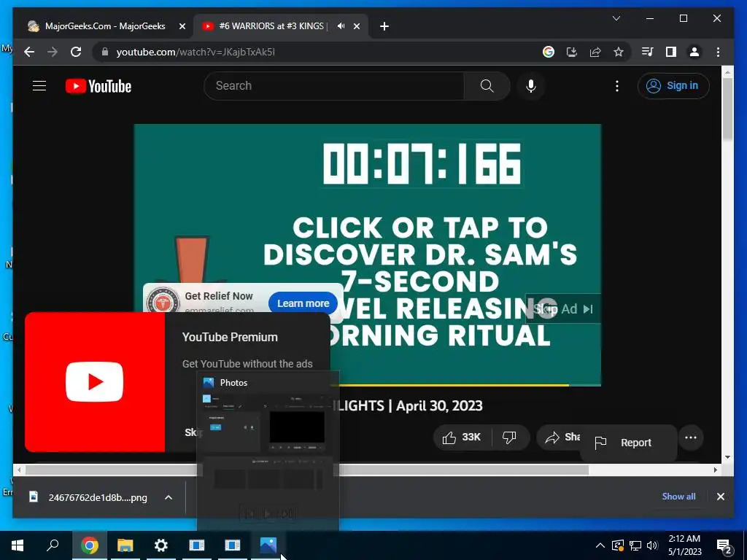Image resolution: width=747 pixels, height=560 pixels.
Task: Reload the YouTube page
Action: click(76, 52)
